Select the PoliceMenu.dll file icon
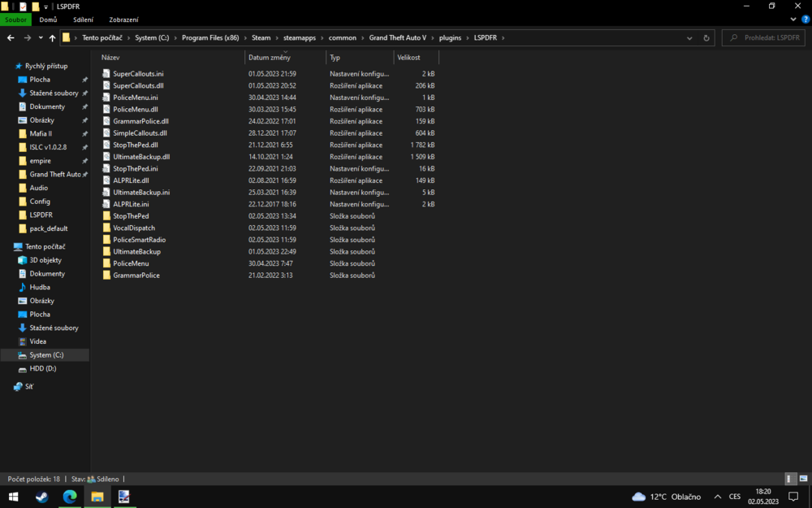Screen dimensions: 812x508 (x=106, y=110)
